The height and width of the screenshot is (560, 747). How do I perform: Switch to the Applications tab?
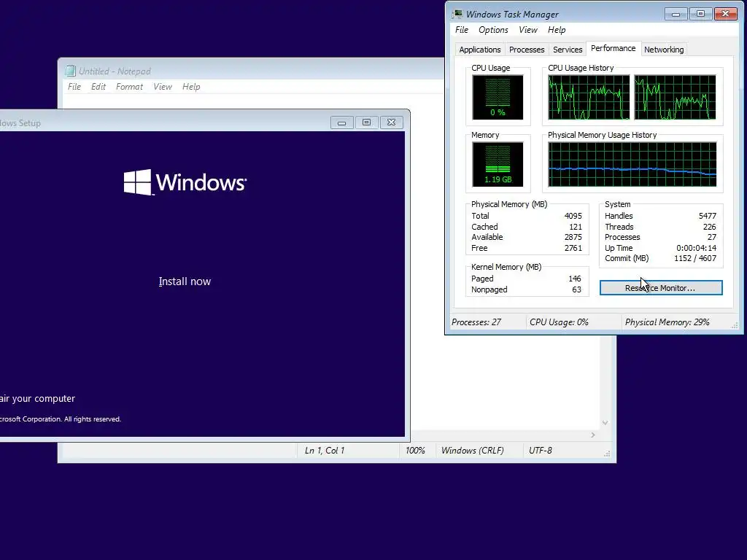point(480,50)
